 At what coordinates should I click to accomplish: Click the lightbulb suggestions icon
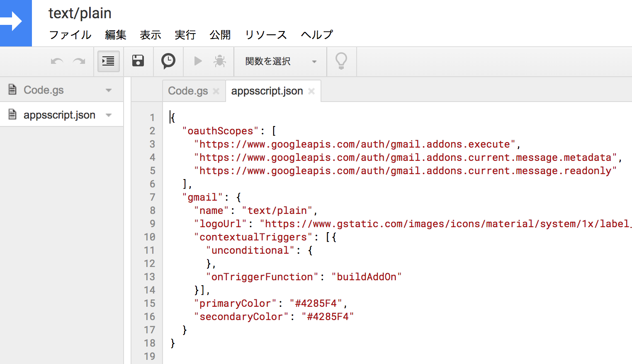point(341,61)
